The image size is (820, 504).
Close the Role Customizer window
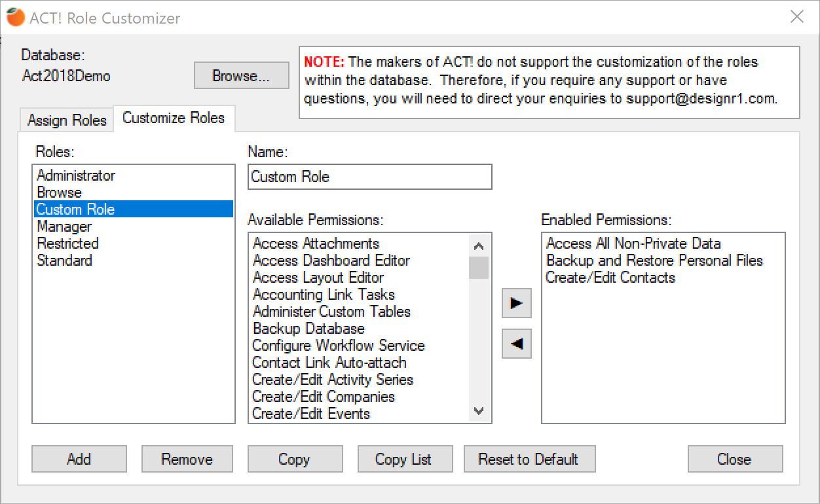(797, 17)
